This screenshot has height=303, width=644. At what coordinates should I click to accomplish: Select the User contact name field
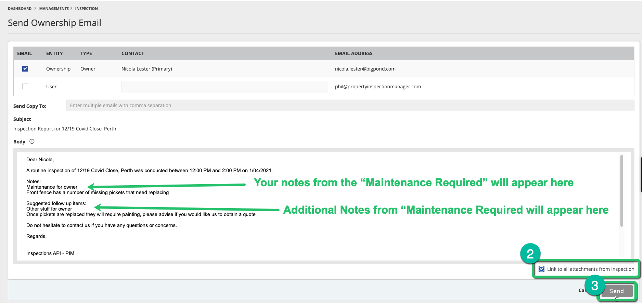point(224,87)
